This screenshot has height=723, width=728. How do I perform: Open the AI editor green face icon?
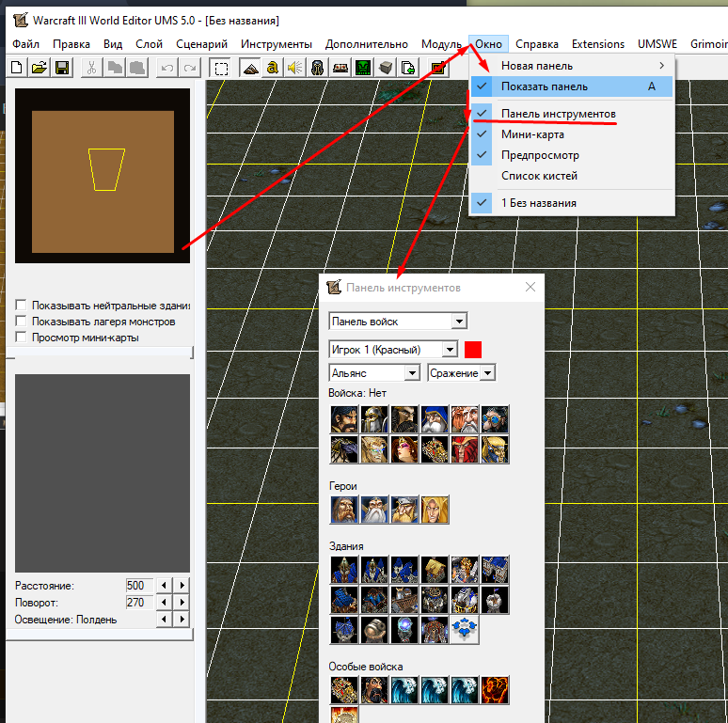363,69
